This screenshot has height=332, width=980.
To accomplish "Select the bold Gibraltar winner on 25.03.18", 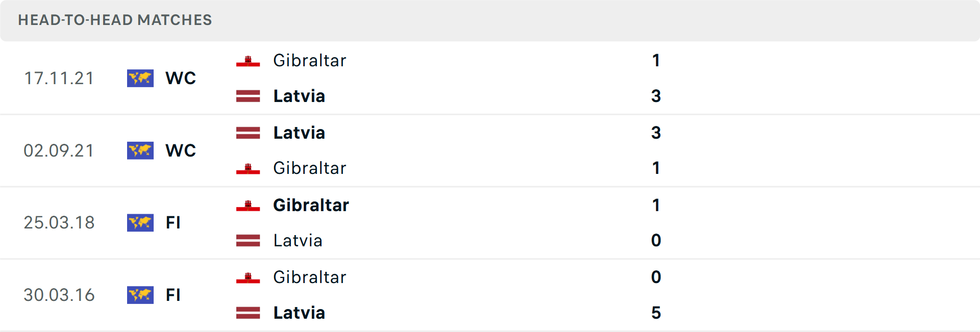I will click(x=311, y=205).
